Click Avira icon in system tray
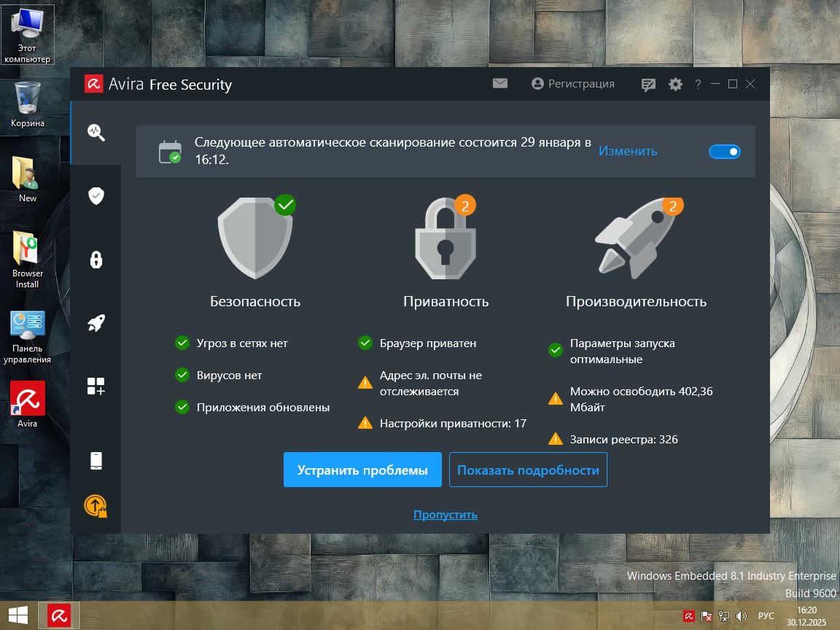Screen dimensions: 840x630 (689, 616)
